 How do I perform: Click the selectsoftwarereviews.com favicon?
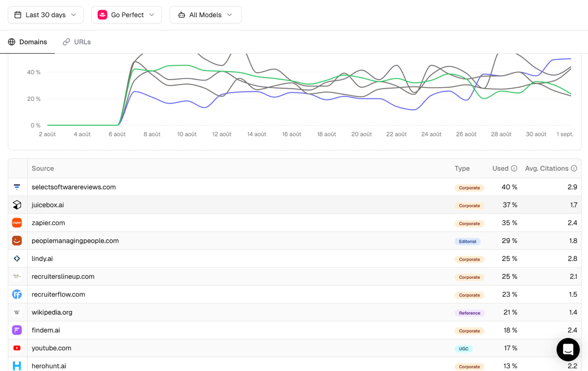[x=17, y=187]
